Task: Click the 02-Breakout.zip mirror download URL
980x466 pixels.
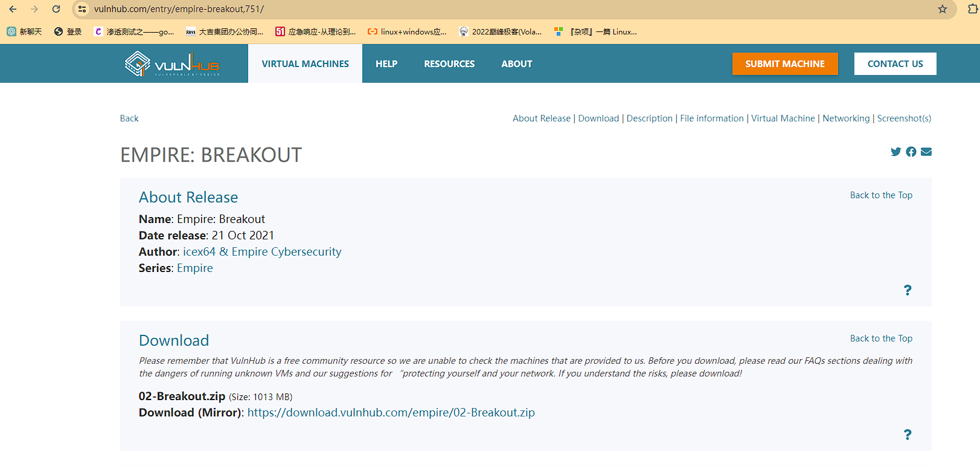Action: (391, 412)
